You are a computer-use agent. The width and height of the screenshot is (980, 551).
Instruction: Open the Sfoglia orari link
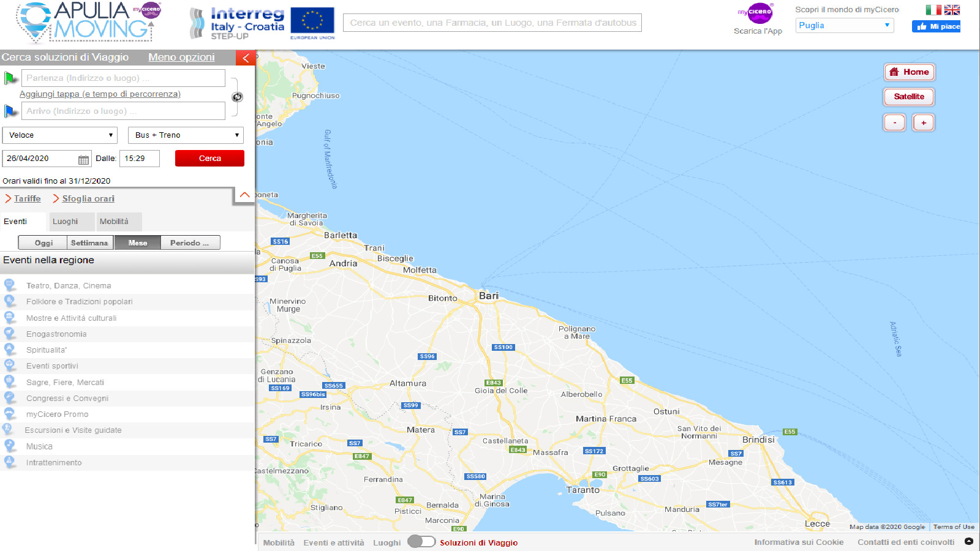[88, 199]
